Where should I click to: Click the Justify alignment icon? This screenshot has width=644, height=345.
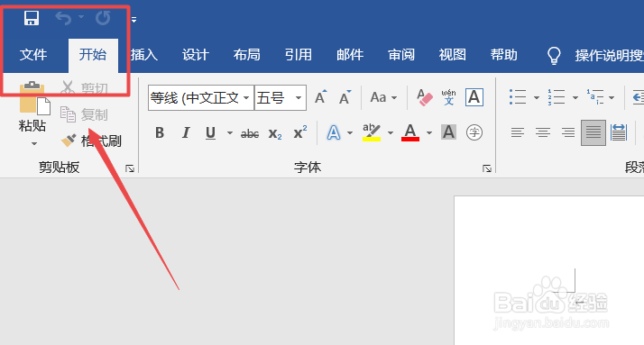[593, 132]
